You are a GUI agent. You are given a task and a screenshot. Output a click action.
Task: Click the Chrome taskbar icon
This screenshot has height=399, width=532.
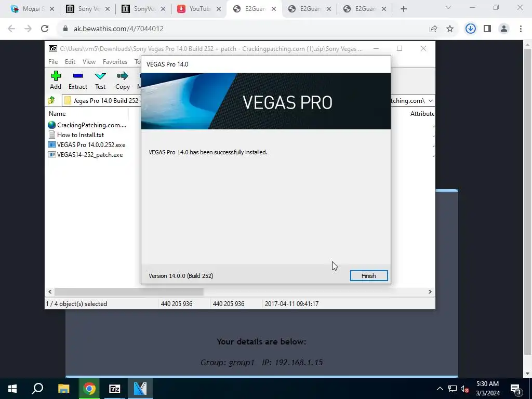(x=89, y=389)
